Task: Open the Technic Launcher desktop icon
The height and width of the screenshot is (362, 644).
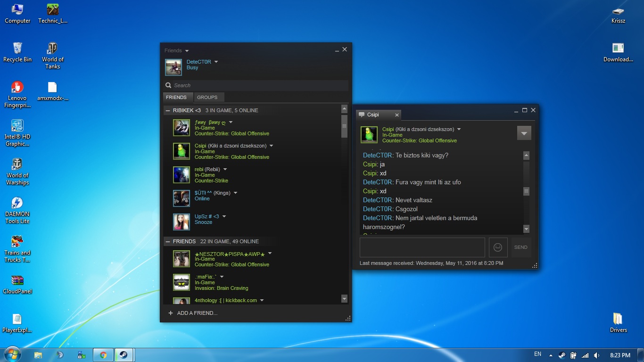Action: pos(52,14)
